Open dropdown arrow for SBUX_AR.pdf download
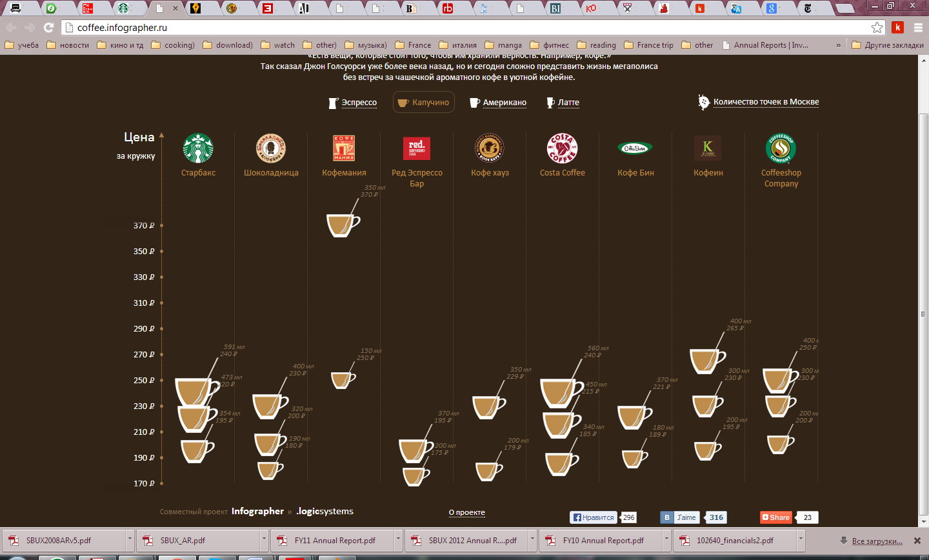This screenshot has width=929, height=560. (264, 540)
